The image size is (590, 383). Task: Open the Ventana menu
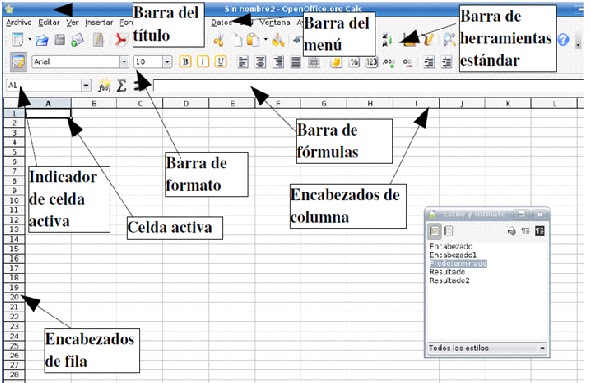(275, 23)
